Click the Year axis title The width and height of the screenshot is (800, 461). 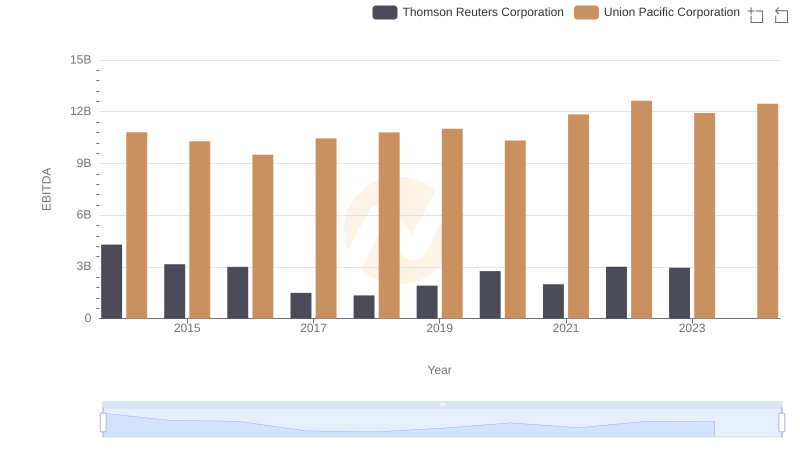[439, 370]
